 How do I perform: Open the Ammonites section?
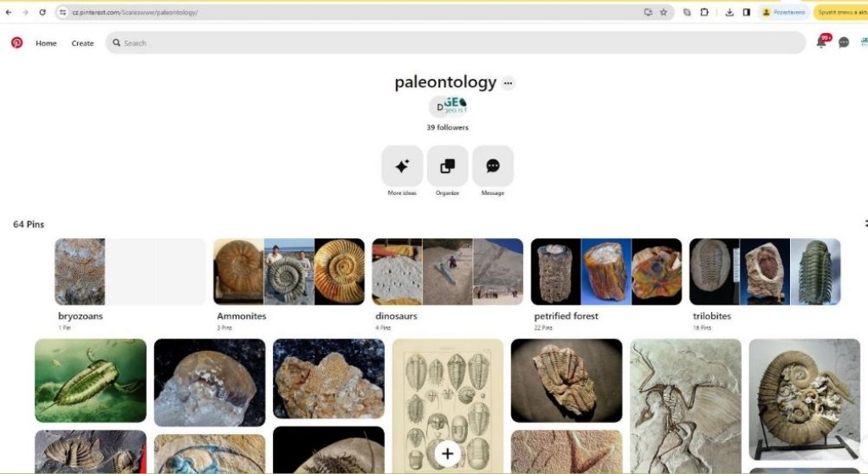pos(289,285)
